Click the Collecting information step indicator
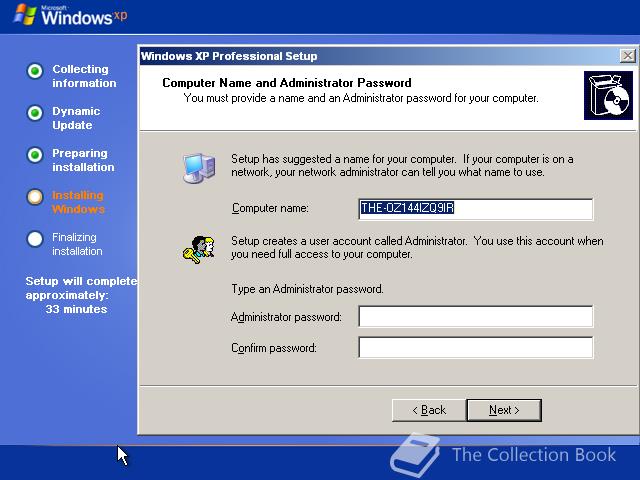The image size is (640, 480). [x=35, y=71]
